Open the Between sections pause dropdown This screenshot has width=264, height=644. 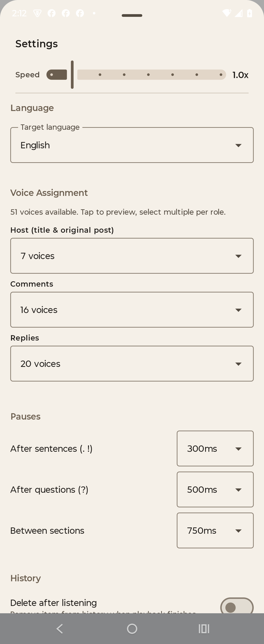[x=215, y=531]
